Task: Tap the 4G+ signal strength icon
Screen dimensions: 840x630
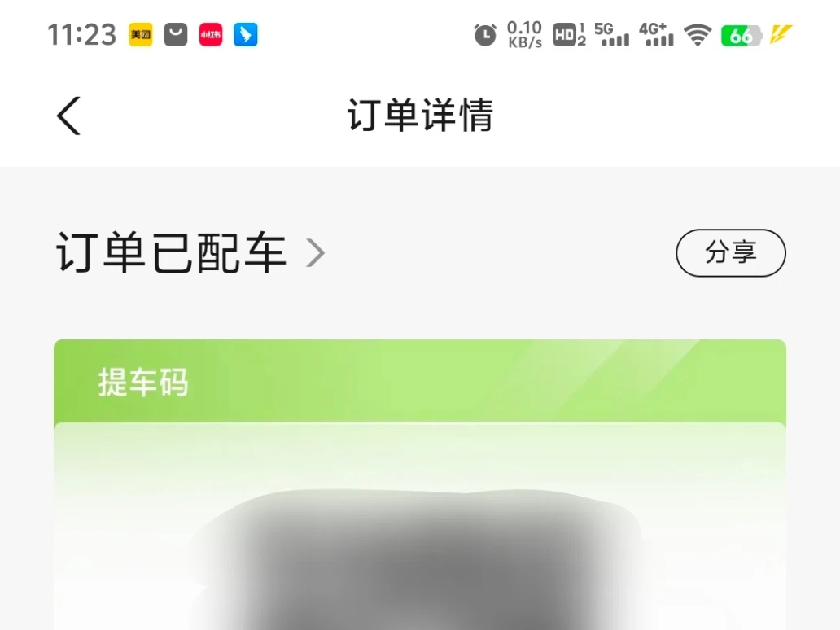Action: click(656, 35)
